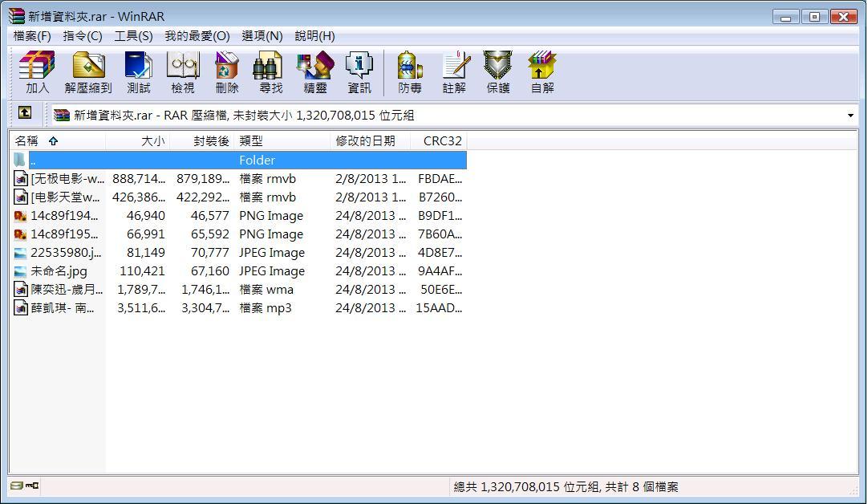
Task: Sort by the 封裝後 column header
Action: pyautogui.click(x=201, y=140)
